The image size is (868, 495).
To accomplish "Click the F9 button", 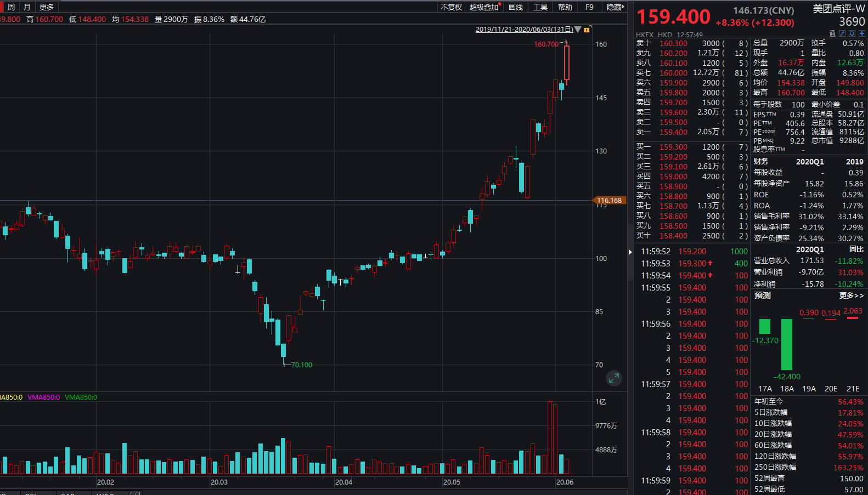I will click(x=589, y=7).
